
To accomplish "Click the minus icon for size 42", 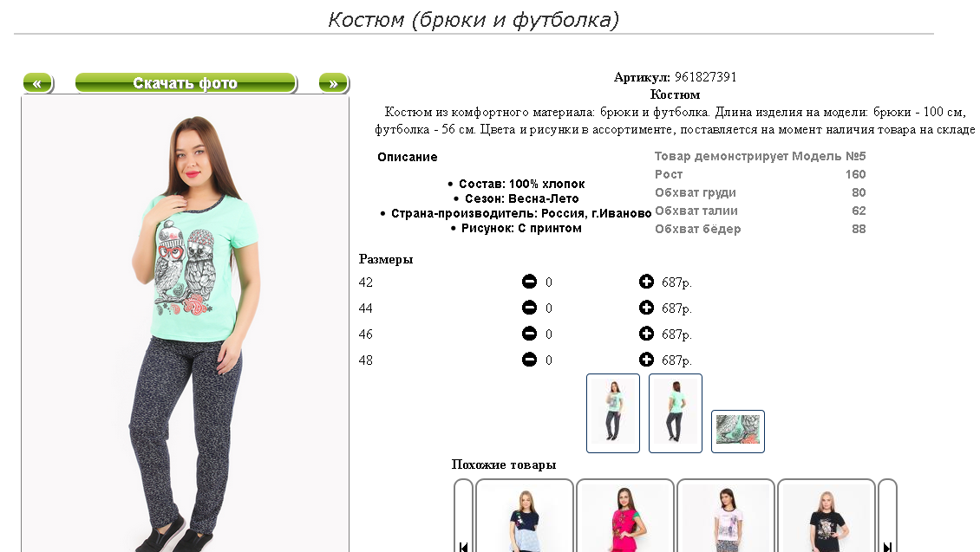I will pos(529,282).
